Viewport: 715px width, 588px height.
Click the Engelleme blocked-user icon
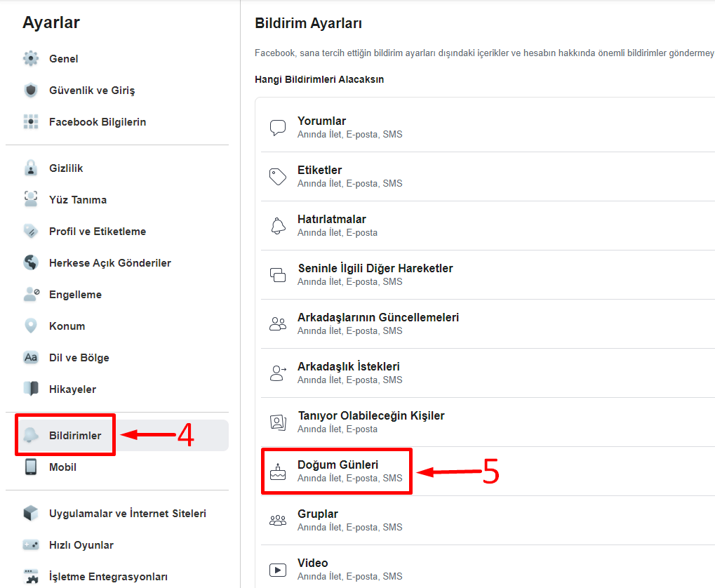[31, 295]
